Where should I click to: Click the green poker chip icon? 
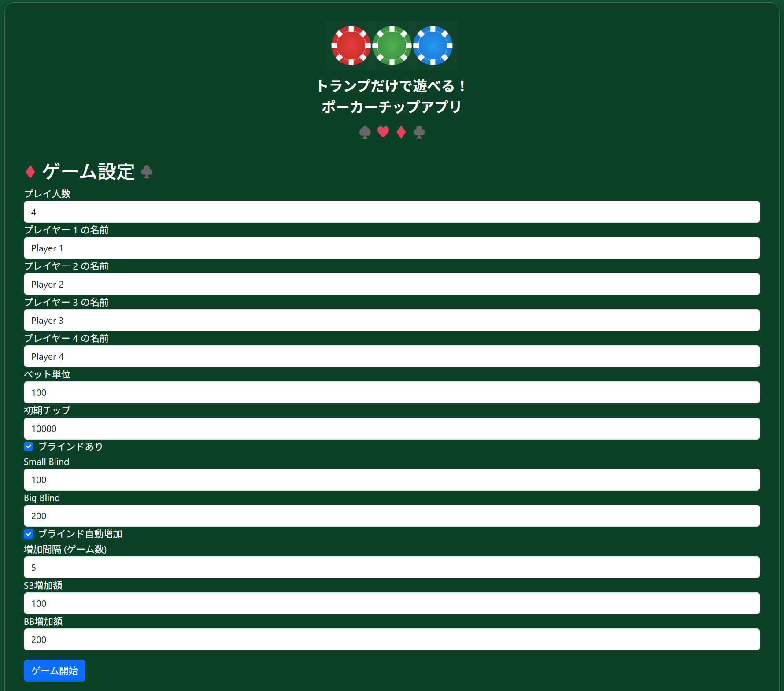(392, 45)
